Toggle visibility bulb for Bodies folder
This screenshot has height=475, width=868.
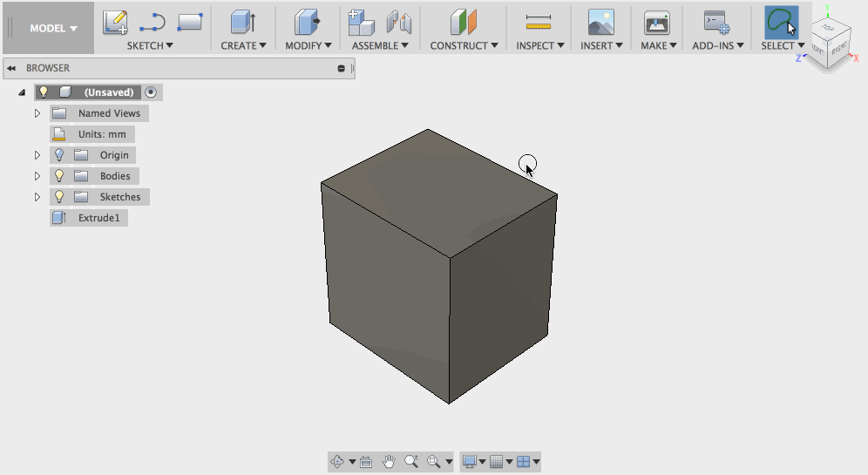tap(59, 176)
